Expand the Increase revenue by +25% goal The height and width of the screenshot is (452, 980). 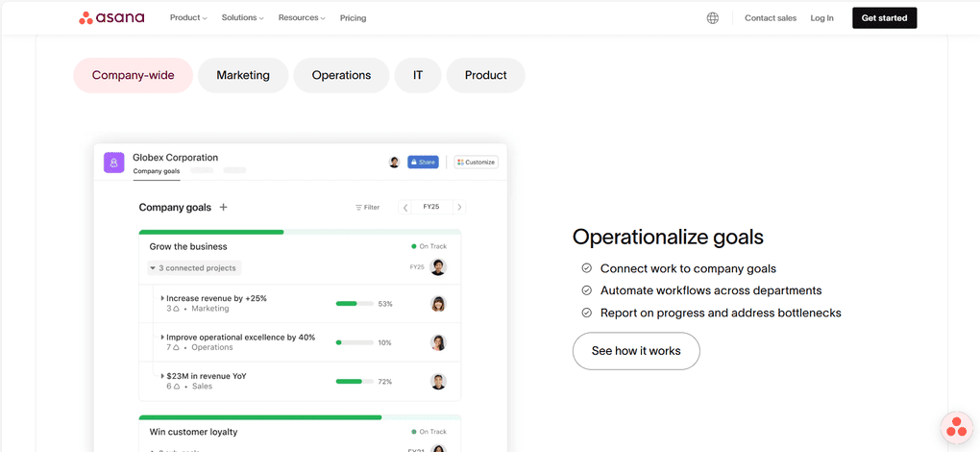click(162, 299)
